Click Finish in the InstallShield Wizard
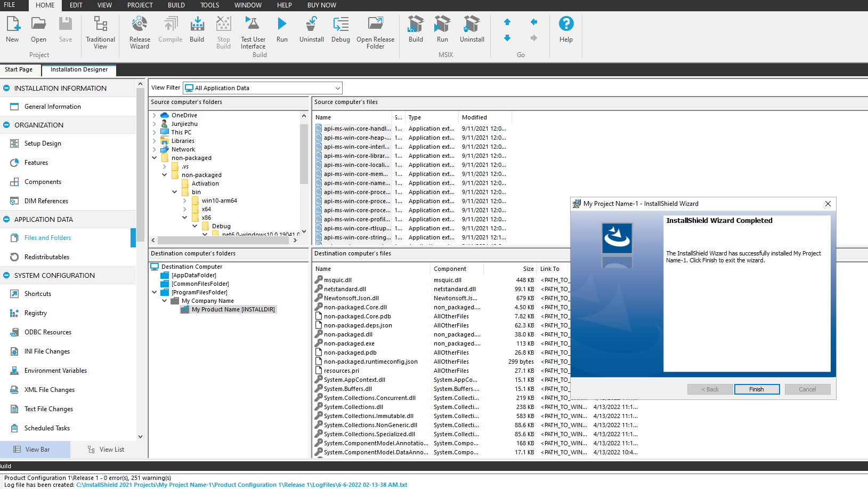The height and width of the screenshot is (489, 868). tap(757, 389)
